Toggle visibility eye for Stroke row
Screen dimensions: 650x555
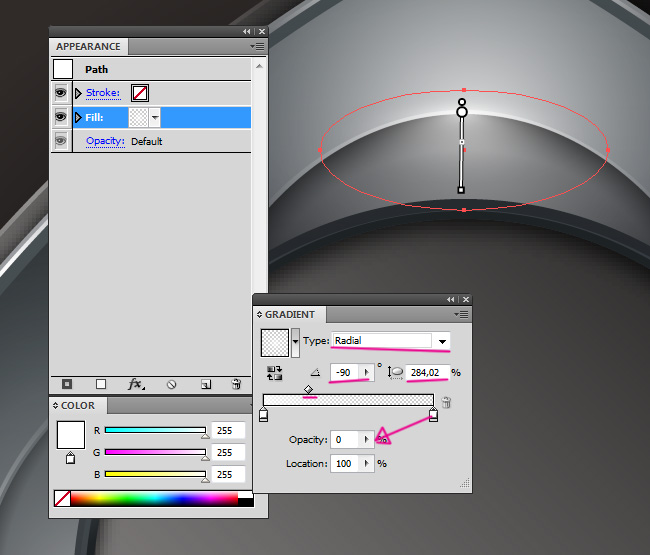tap(61, 93)
